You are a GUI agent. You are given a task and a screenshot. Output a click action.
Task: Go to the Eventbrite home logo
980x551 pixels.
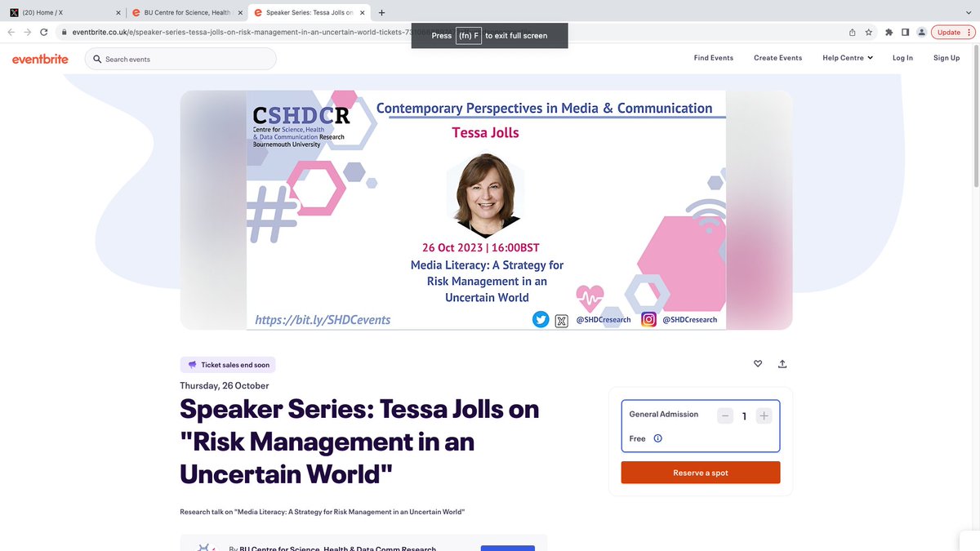40,59
